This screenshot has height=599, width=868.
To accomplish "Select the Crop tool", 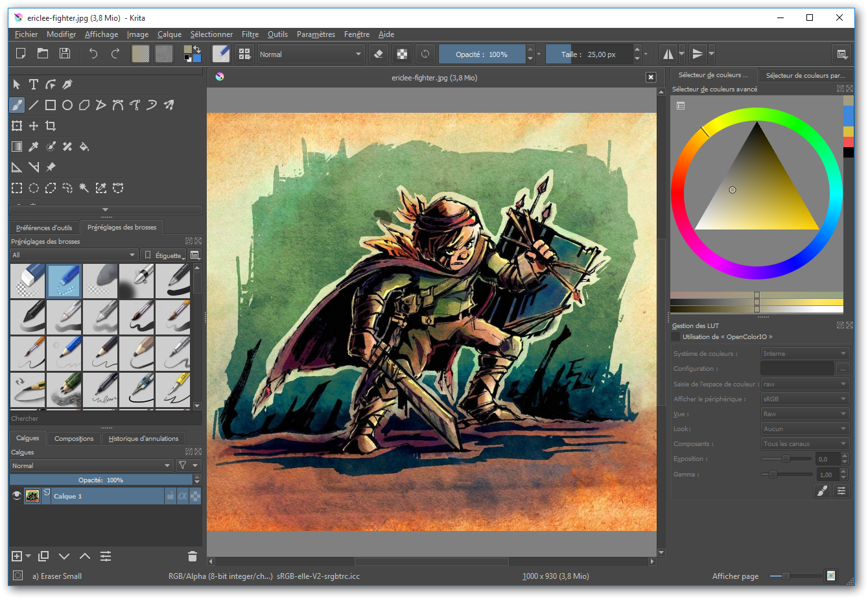I will [51, 126].
